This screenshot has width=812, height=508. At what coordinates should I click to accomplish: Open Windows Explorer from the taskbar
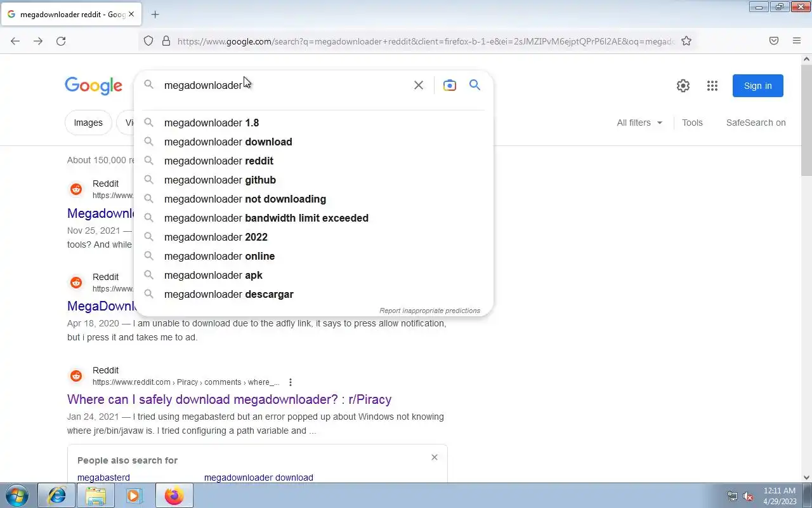click(96, 495)
